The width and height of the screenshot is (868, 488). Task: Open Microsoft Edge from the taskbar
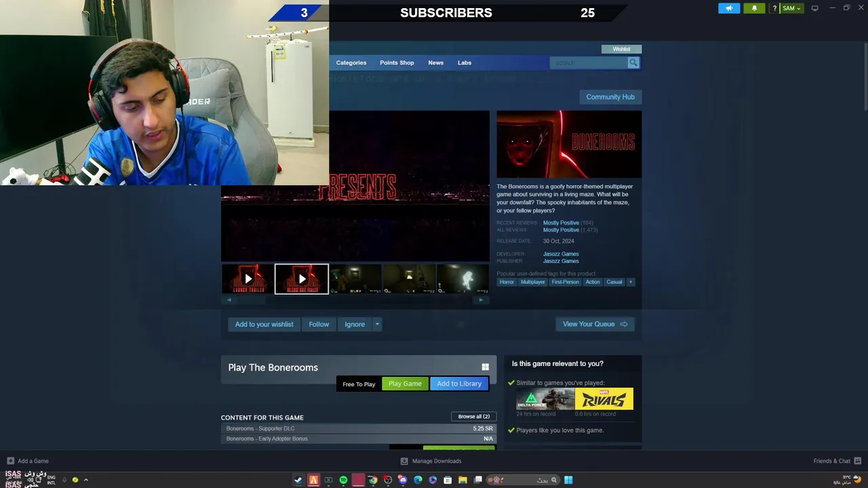(418, 480)
